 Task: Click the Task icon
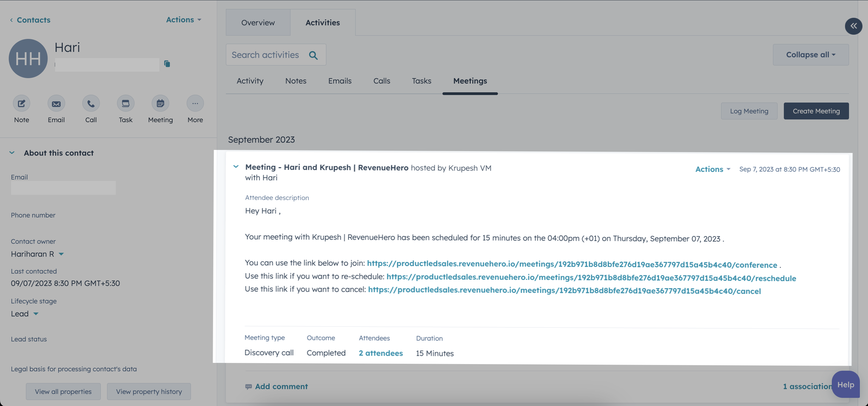126,103
